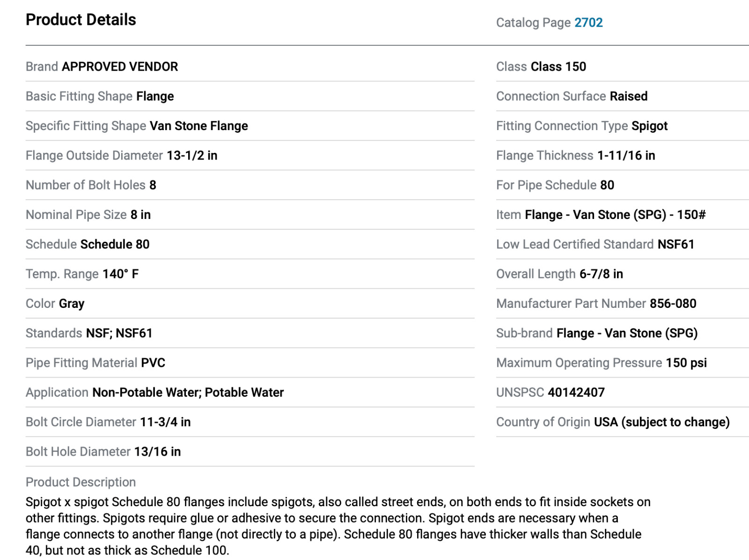The width and height of the screenshot is (749, 560).
Task: Click the Standards NSF; NSF61 entry
Action: pyautogui.click(x=119, y=333)
